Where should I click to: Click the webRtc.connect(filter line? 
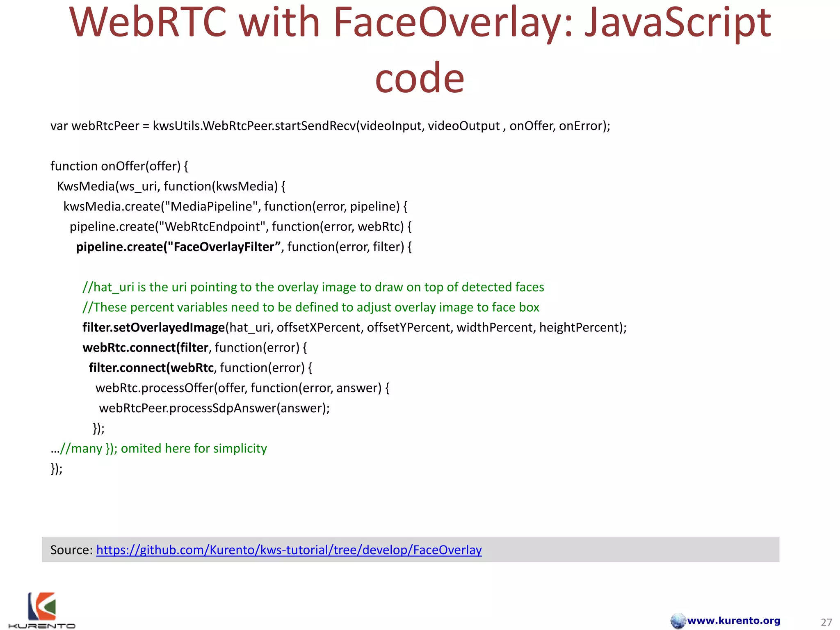pyautogui.click(x=195, y=347)
